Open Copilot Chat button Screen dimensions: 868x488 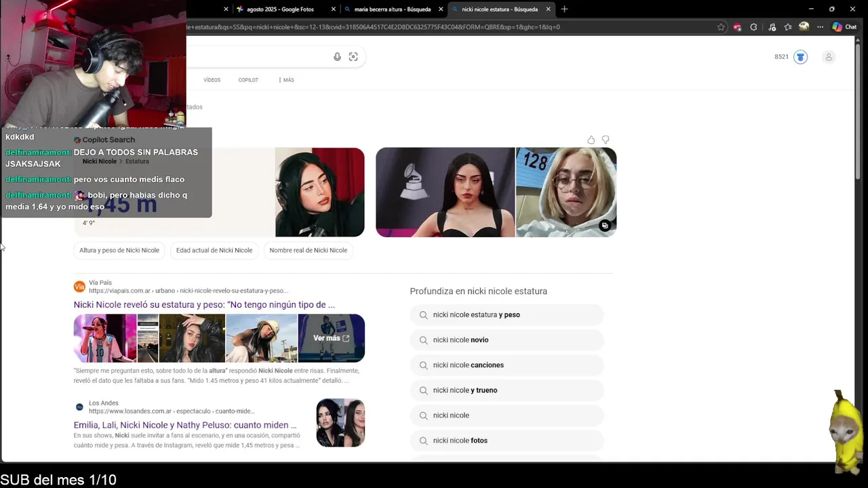click(x=844, y=27)
